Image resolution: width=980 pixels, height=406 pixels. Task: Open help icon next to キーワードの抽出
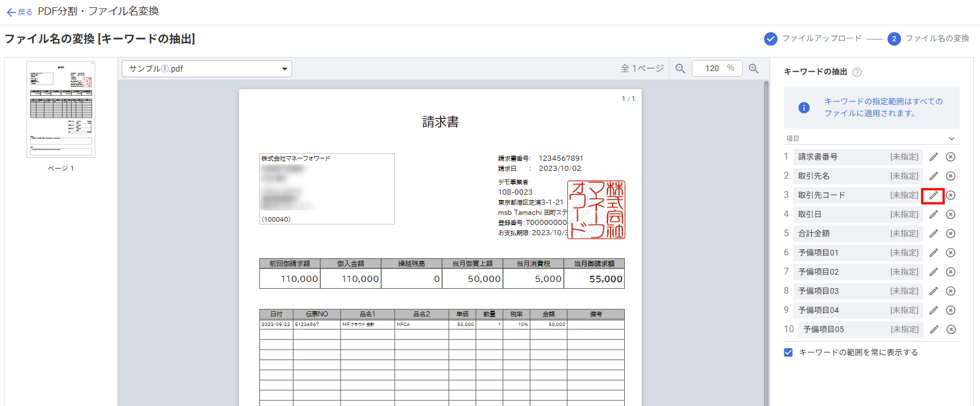pos(857,72)
